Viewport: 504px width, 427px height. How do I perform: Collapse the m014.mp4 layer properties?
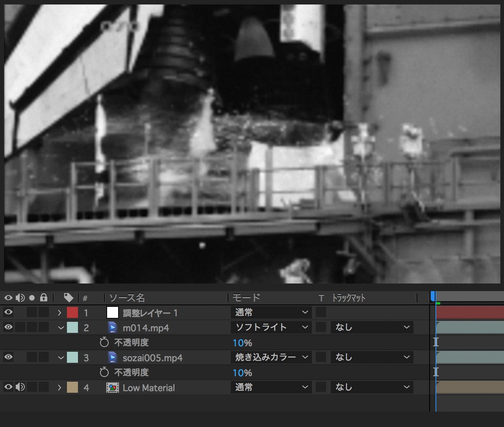point(61,328)
